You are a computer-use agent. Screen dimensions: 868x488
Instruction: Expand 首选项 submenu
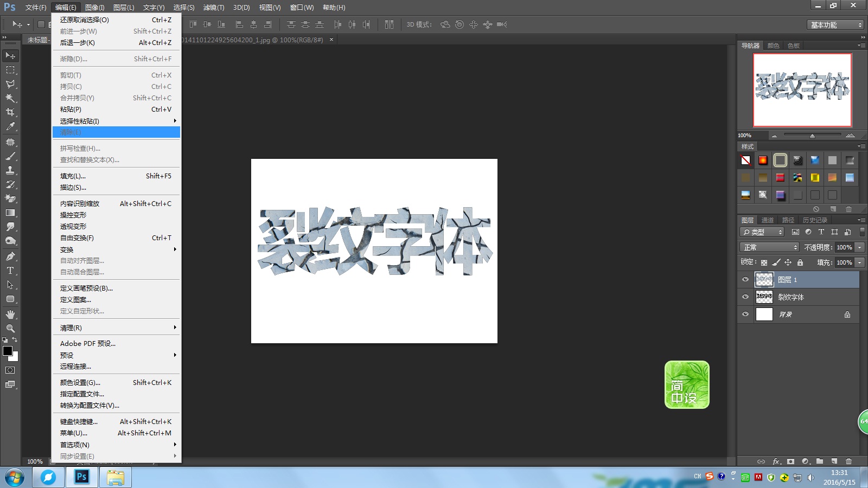(116, 445)
